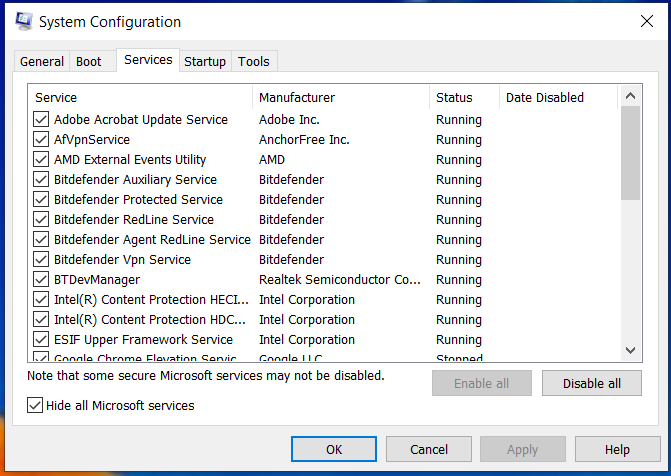Viewport: 671px width, 476px height.
Task: Select the BTDevManager service name
Action: (97, 280)
